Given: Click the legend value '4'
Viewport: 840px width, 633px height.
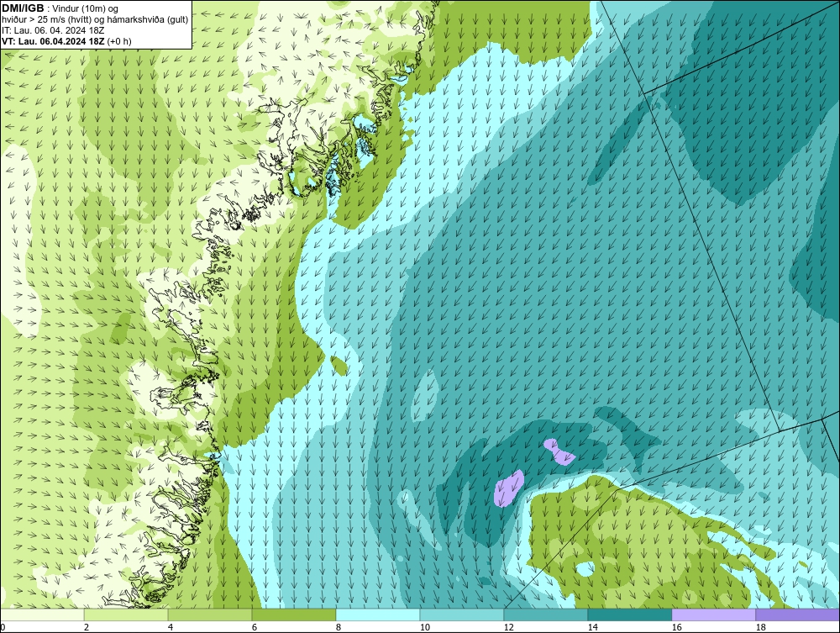Looking at the screenshot, I should pos(171,627).
